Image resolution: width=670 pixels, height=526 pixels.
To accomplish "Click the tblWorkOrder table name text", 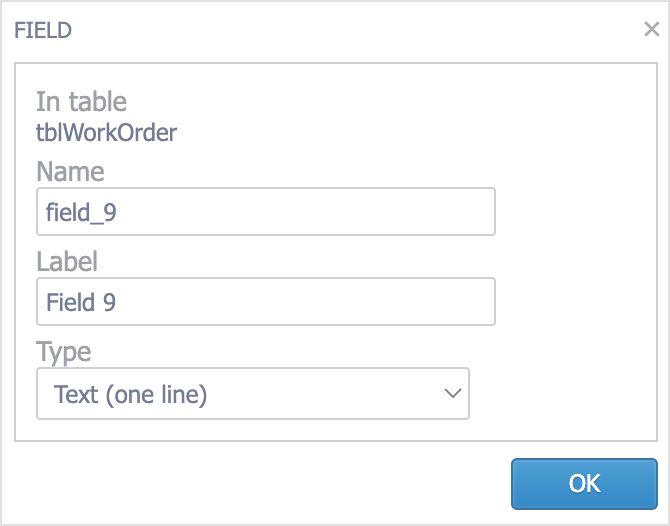I will [106, 131].
